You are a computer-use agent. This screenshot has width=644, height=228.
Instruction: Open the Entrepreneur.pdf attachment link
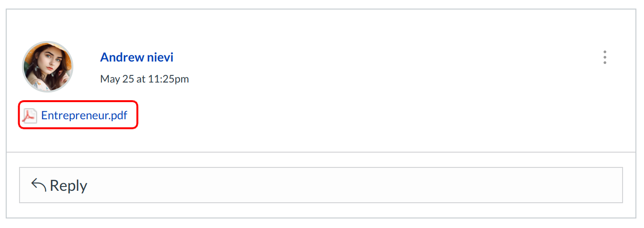coord(84,115)
